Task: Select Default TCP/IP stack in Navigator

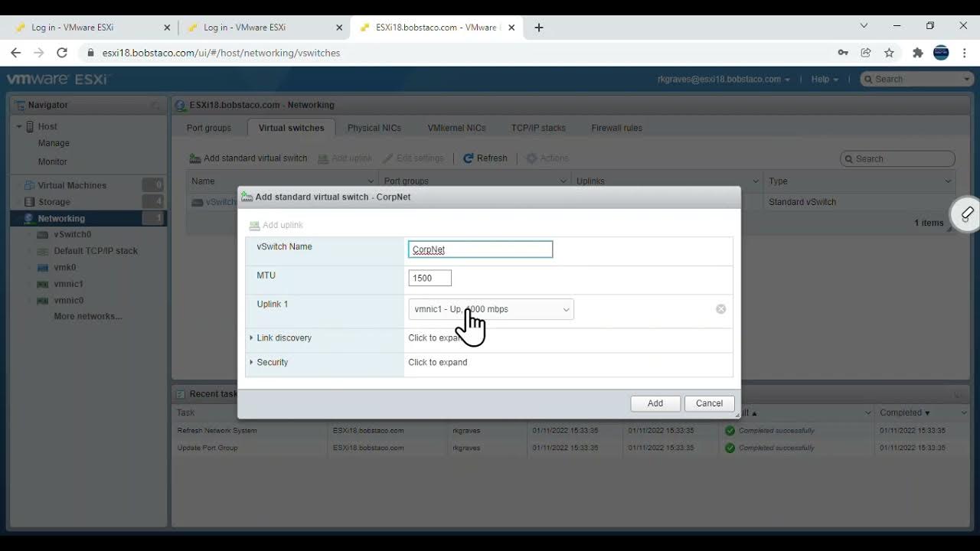Action: 95,251
